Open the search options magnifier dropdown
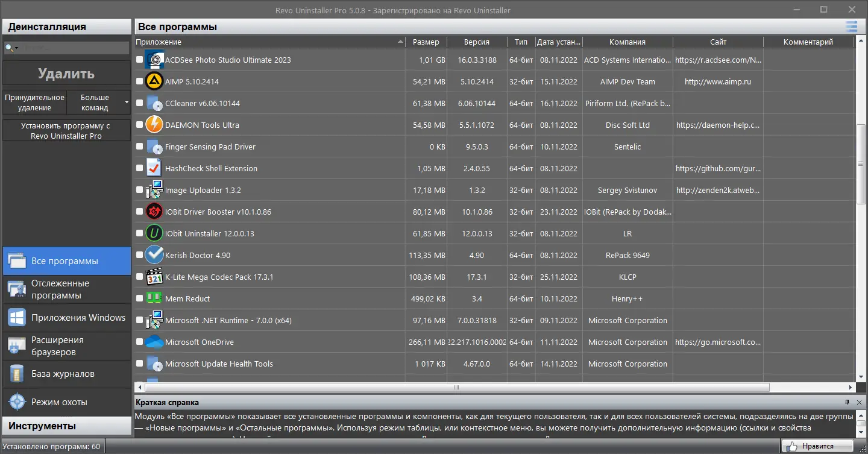 tap(11, 48)
